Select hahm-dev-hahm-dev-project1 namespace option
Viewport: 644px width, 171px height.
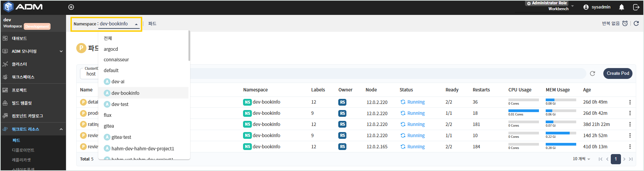[144, 149]
